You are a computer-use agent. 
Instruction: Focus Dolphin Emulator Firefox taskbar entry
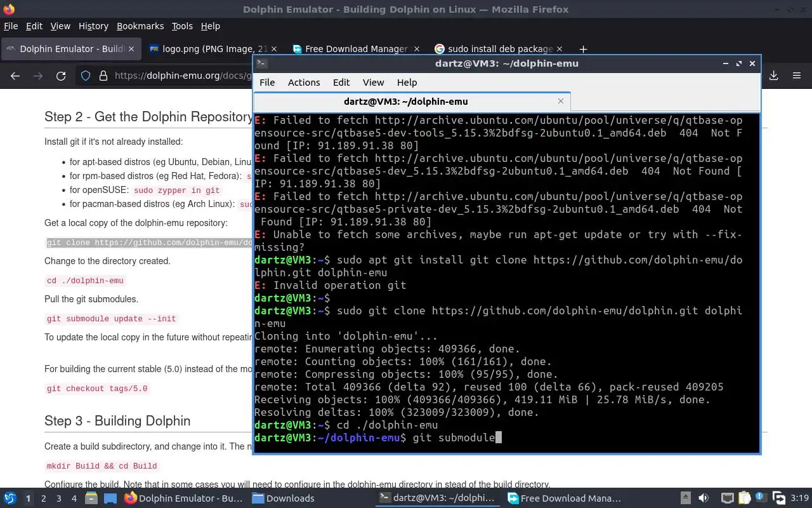point(184,498)
